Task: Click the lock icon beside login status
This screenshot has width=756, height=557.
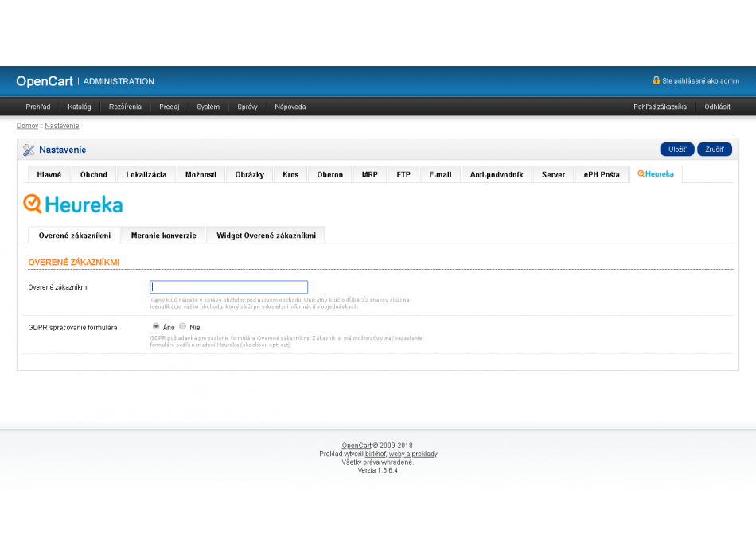Action: tap(656, 80)
